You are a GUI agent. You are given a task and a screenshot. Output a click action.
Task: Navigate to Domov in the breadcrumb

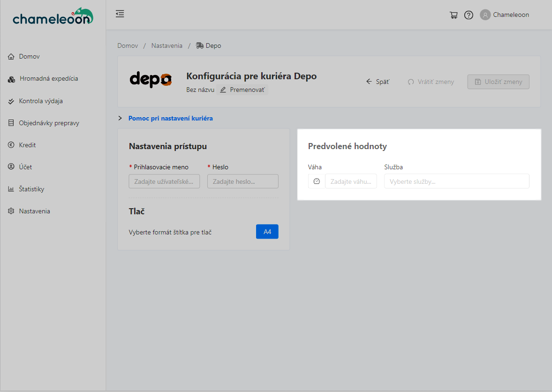[128, 45]
